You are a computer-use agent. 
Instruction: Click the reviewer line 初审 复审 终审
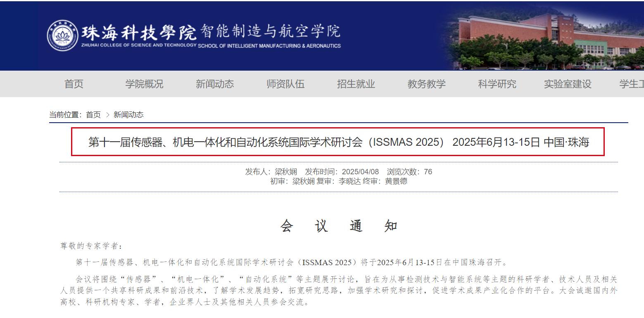[x=339, y=181]
